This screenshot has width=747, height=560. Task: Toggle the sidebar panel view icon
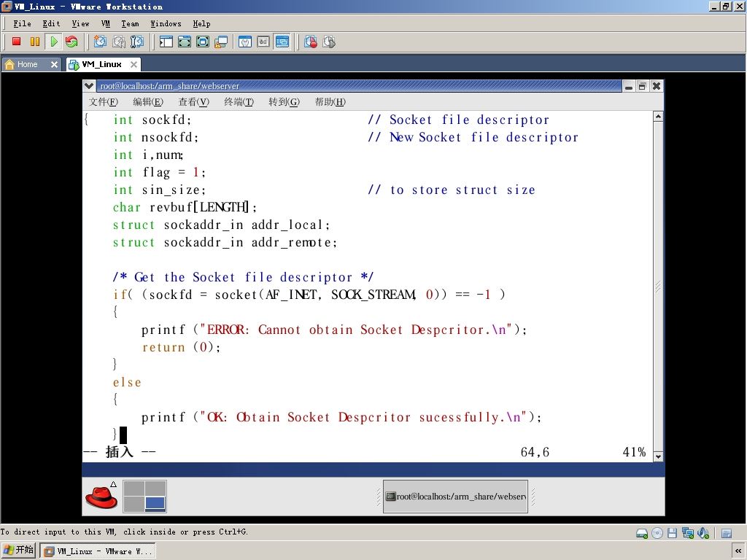[x=166, y=42]
